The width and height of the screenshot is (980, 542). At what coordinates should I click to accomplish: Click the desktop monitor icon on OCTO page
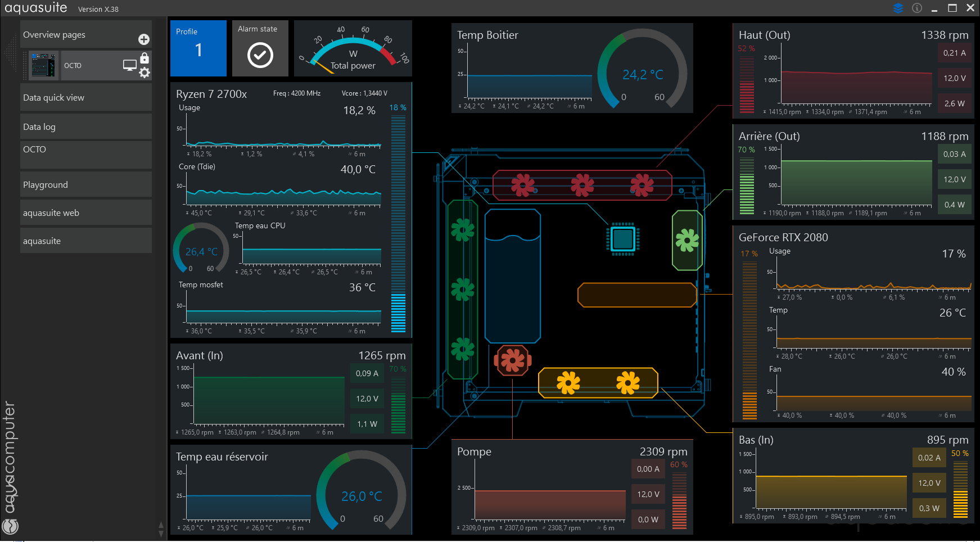point(129,65)
